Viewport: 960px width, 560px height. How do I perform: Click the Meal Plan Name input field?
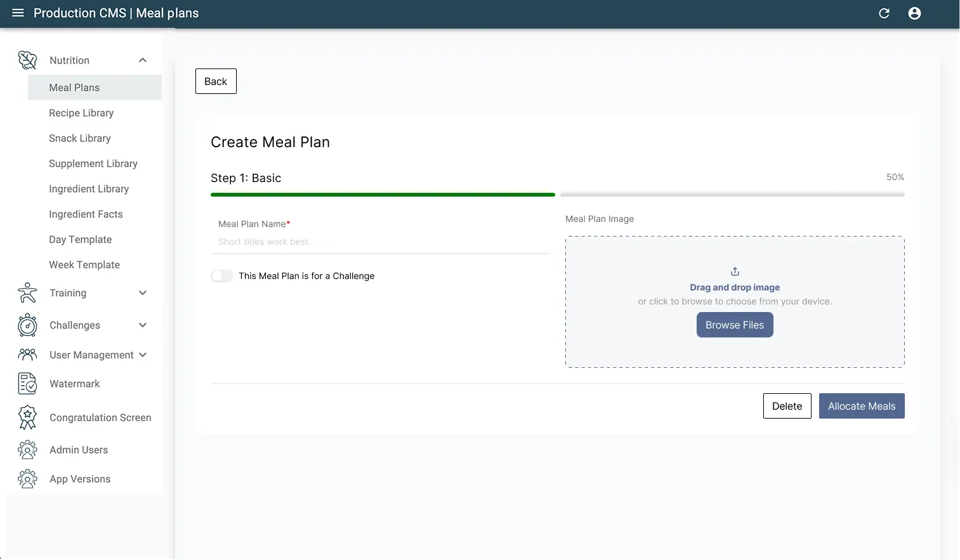tap(380, 242)
